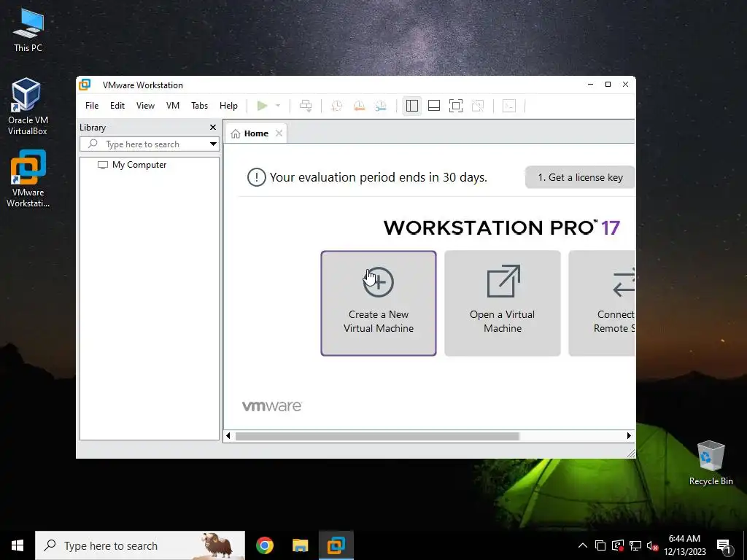
Task: Click the Take Snapshot toolbar icon
Action: coord(337,106)
